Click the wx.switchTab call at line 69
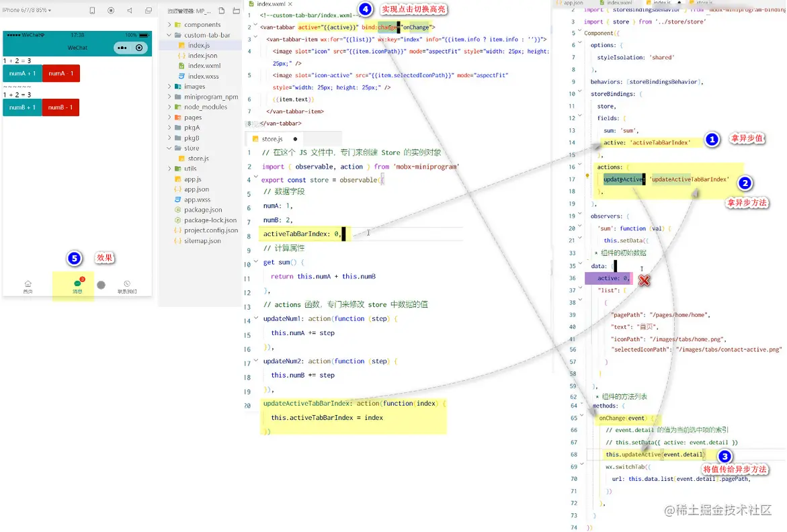The image size is (787, 532). click(628, 467)
